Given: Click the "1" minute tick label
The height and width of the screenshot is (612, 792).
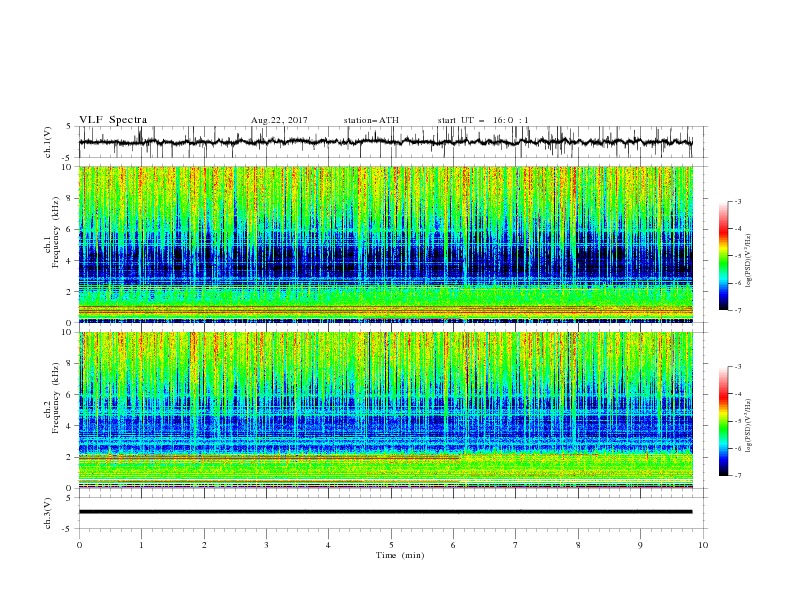Looking at the screenshot, I should point(141,545).
